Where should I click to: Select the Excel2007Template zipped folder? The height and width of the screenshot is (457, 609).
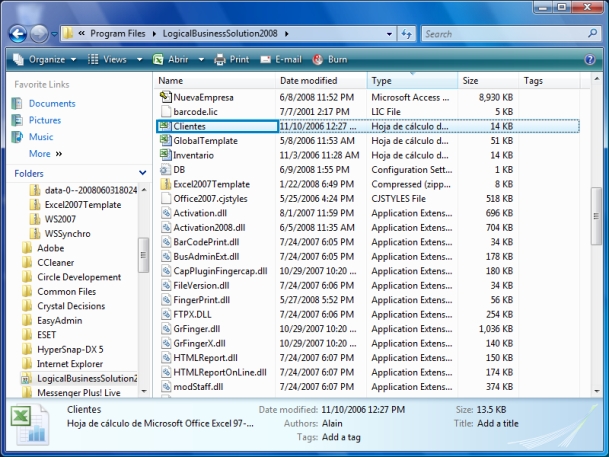(210, 184)
